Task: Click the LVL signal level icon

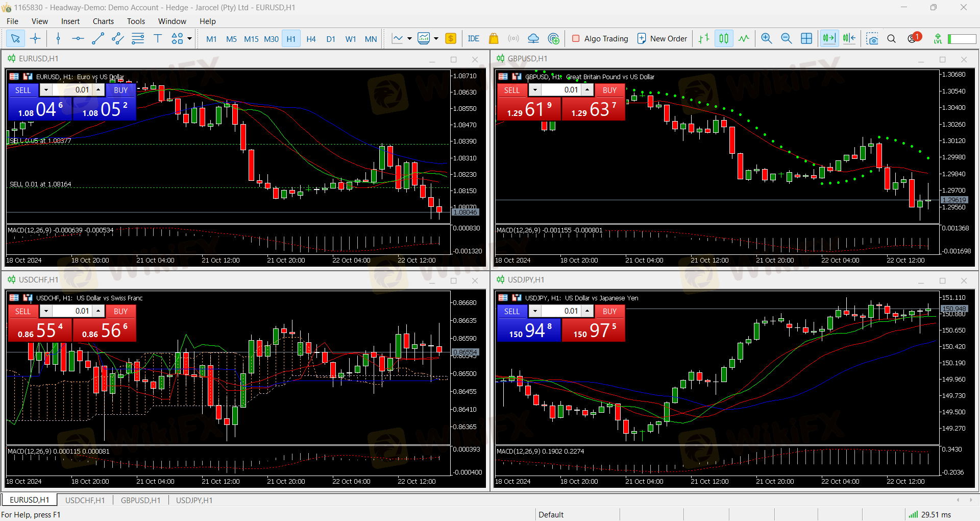Action: click(x=938, y=38)
